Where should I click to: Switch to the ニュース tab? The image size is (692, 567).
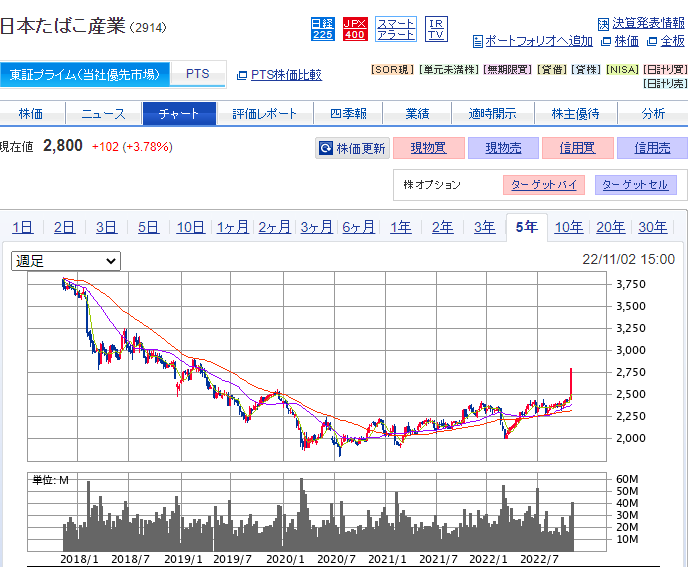tap(104, 114)
